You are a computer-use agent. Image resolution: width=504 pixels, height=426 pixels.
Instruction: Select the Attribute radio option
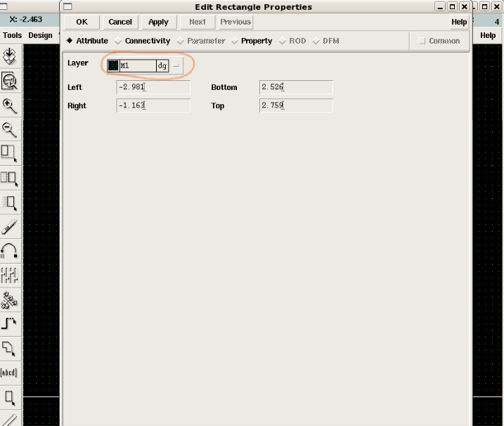pyautogui.click(x=87, y=41)
